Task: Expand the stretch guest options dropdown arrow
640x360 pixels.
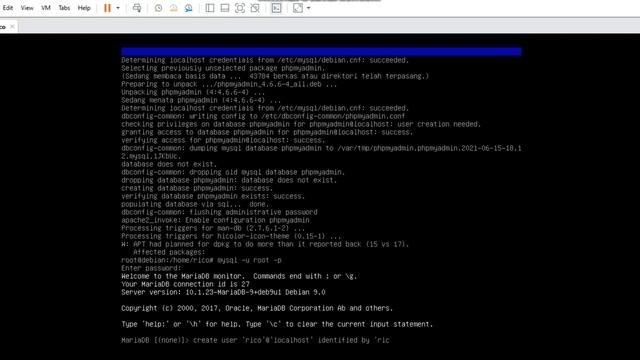Action: click(x=309, y=8)
